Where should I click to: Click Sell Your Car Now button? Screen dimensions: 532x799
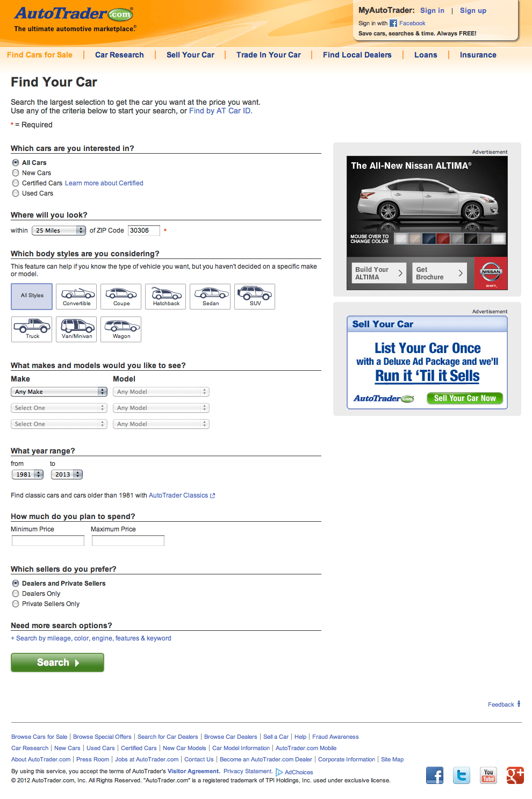[x=465, y=398]
